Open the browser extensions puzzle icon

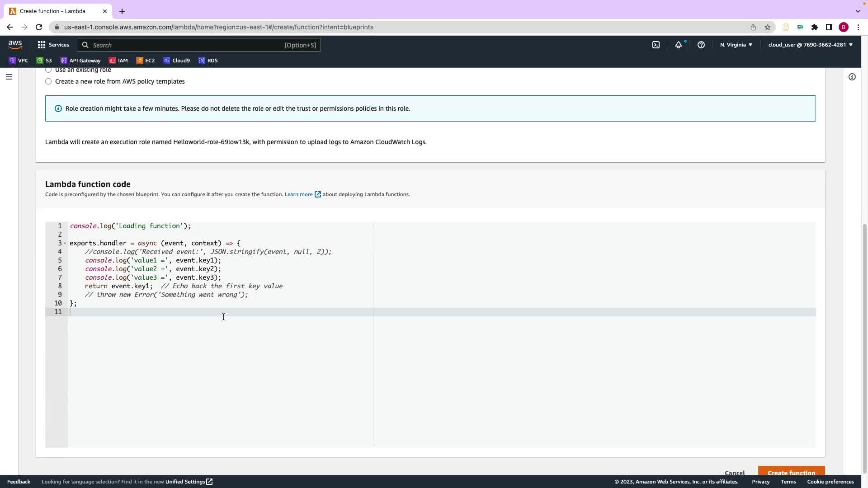[x=815, y=27]
